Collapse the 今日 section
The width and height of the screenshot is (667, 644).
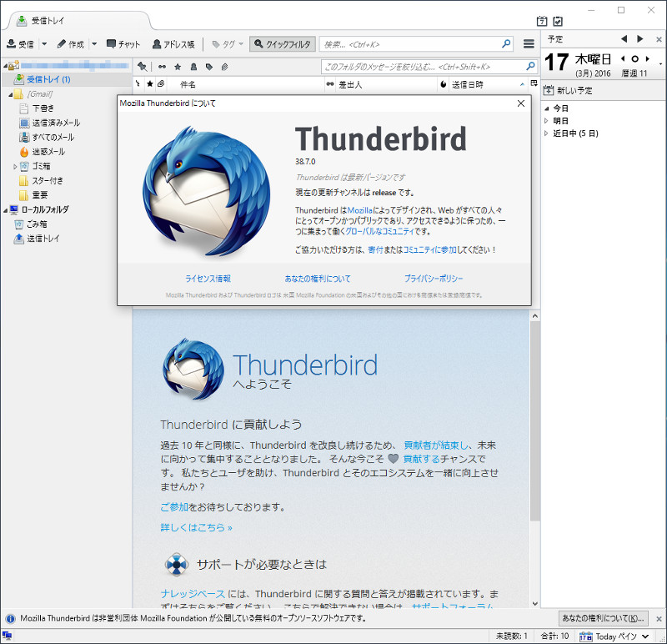click(x=547, y=109)
